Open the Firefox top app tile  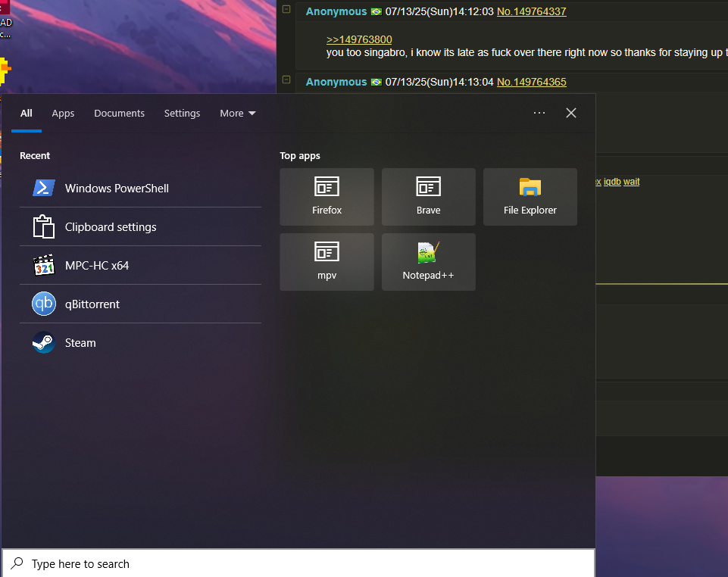(x=327, y=197)
